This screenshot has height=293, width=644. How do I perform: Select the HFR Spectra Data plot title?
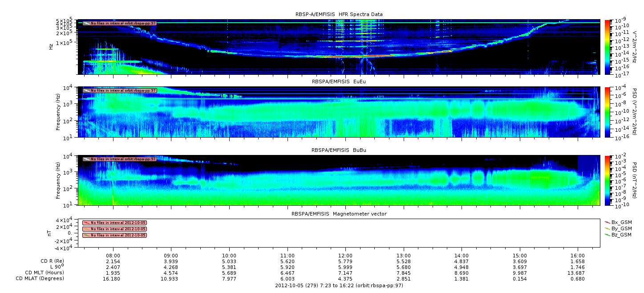point(339,14)
